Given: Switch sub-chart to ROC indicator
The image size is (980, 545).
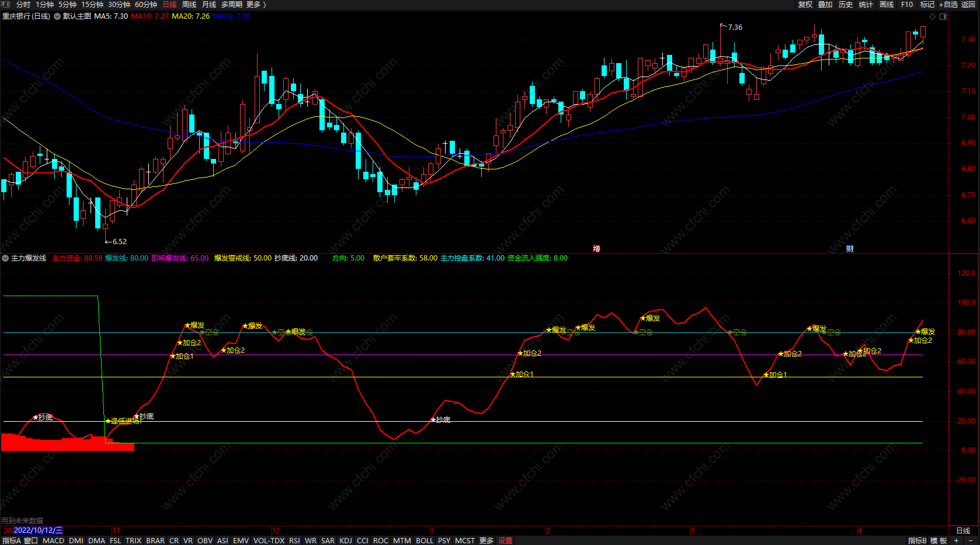Looking at the screenshot, I should 381,541.
